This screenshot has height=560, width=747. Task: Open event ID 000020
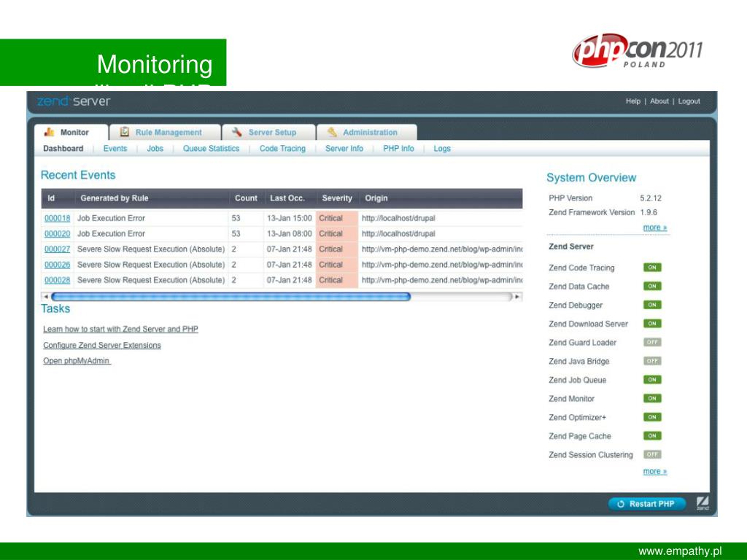[57, 234]
